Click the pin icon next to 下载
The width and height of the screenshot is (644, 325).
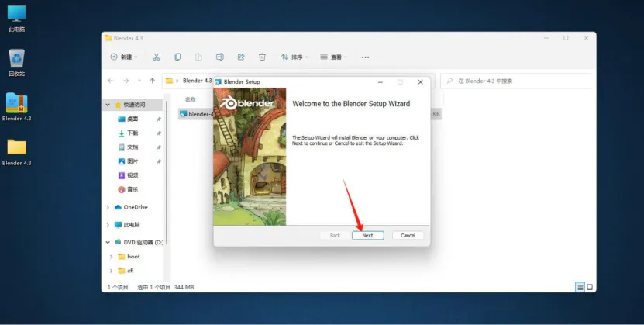coord(159,133)
